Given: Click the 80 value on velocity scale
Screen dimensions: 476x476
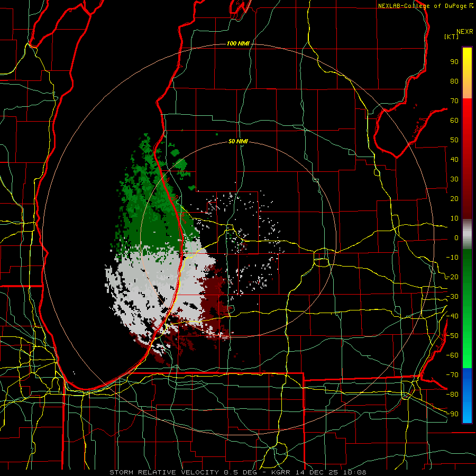Looking at the screenshot, I should (454, 81).
